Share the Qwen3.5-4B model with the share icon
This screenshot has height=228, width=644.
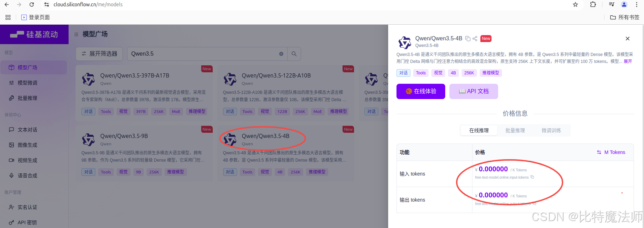click(475, 39)
